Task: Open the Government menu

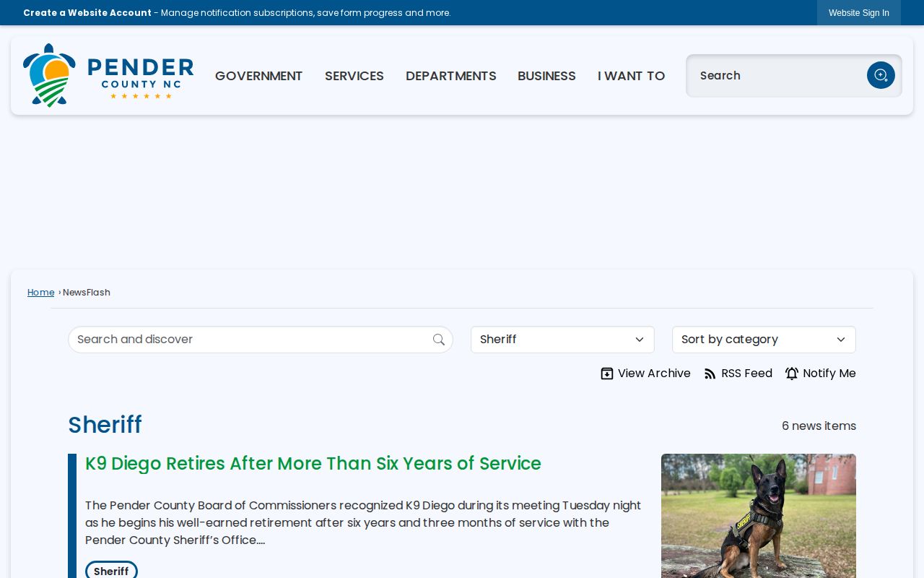Action: [258, 76]
